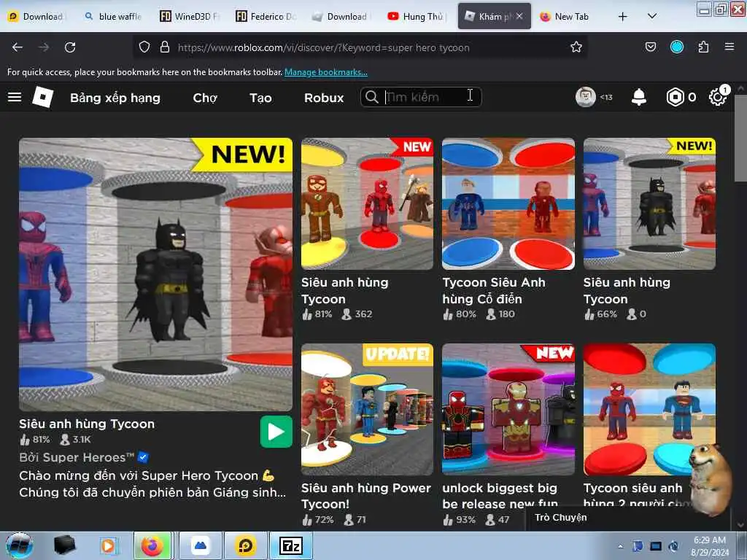Switch to the blue waffle tab
The image size is (747, 560).
pyautogui.click(x=113, y=16)
